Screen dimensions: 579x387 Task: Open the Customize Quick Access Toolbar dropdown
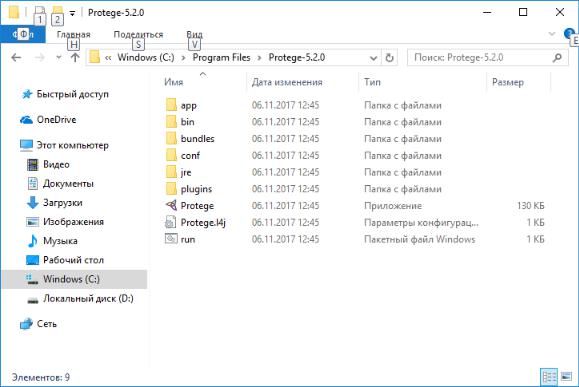[x=72, y=14]
